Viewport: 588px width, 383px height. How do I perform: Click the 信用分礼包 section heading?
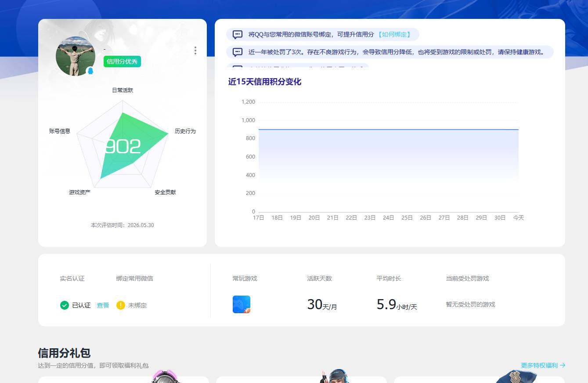click(64, 353)
